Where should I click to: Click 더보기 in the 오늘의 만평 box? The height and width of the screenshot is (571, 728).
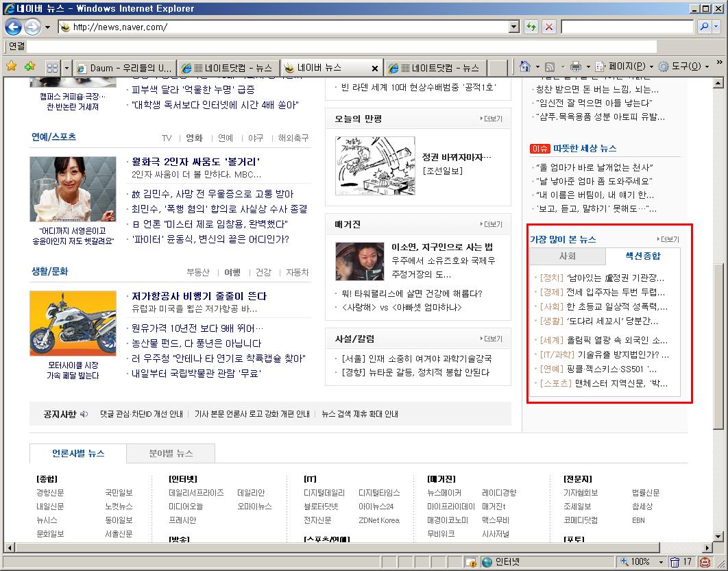click(492, 119)
